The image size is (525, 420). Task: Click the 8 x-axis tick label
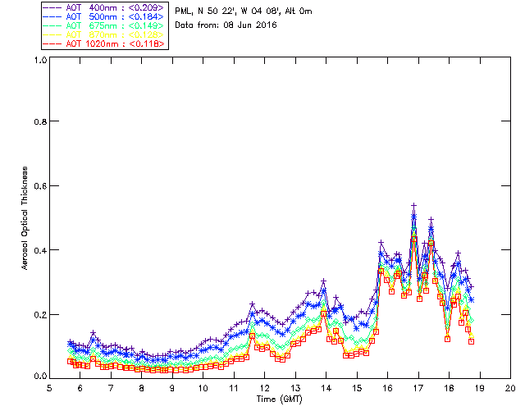[x=142, y=388]
